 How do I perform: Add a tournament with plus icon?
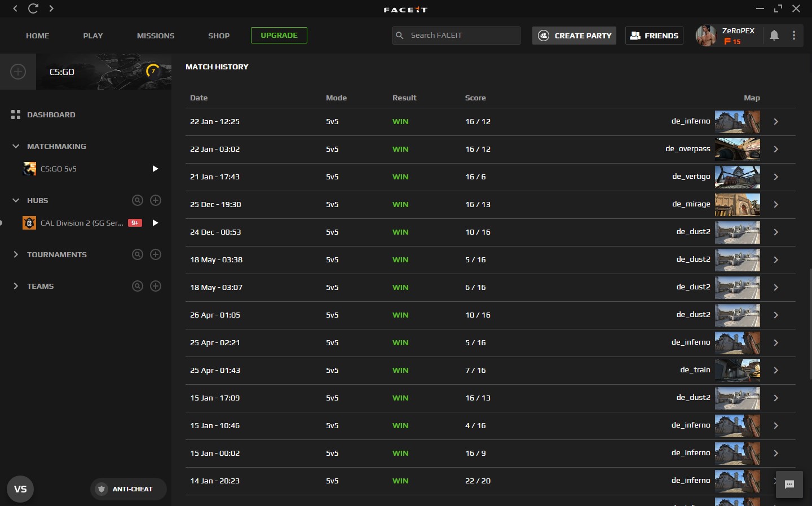pyautogui.click(x=156, y=254)
